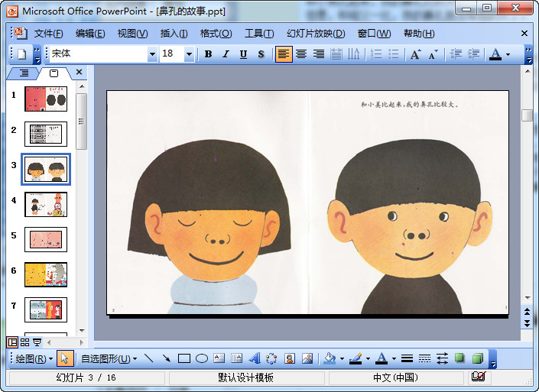Toggle text Shadow button

point(261,54)
